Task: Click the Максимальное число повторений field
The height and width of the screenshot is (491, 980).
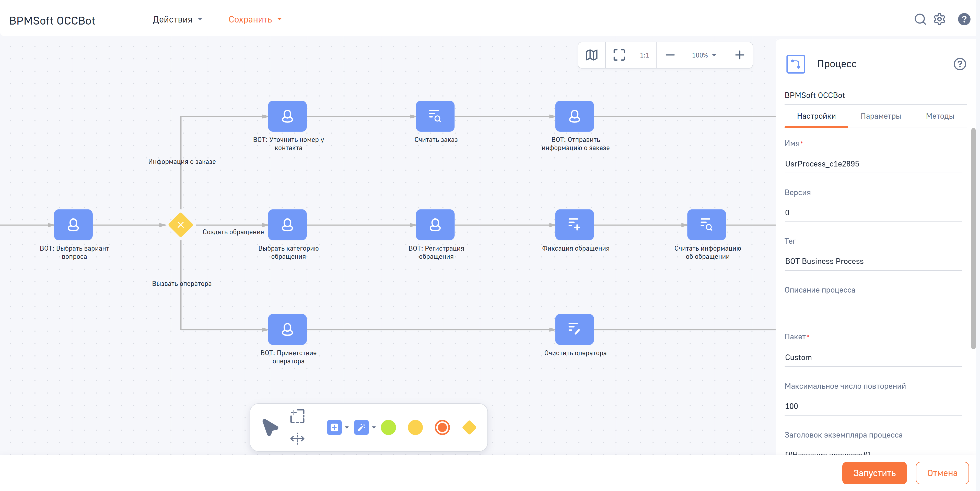Action: pos(873,406)
